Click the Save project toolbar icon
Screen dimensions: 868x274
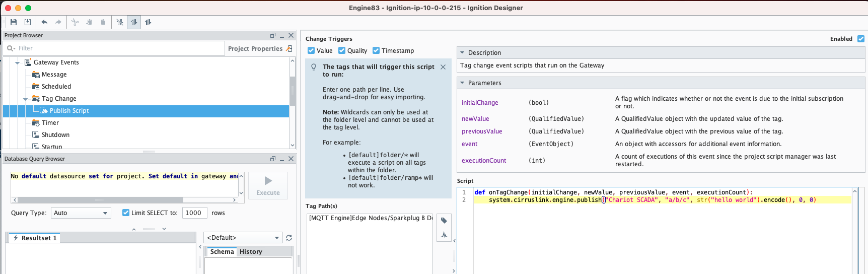(14, 22)
